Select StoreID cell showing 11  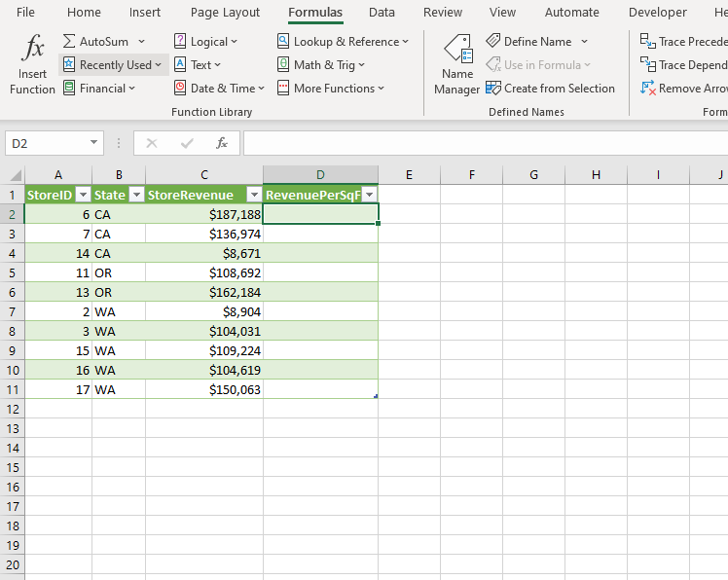58,272
